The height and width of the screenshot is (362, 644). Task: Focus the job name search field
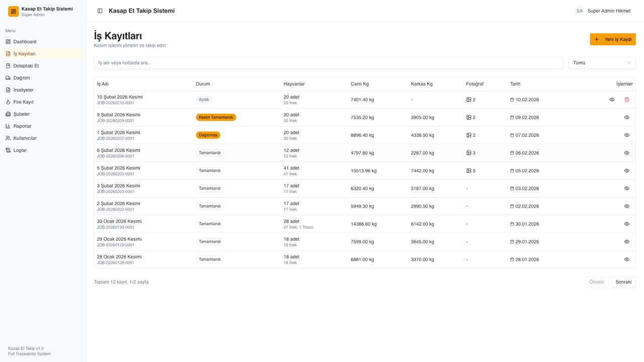(x=328, y=63)
